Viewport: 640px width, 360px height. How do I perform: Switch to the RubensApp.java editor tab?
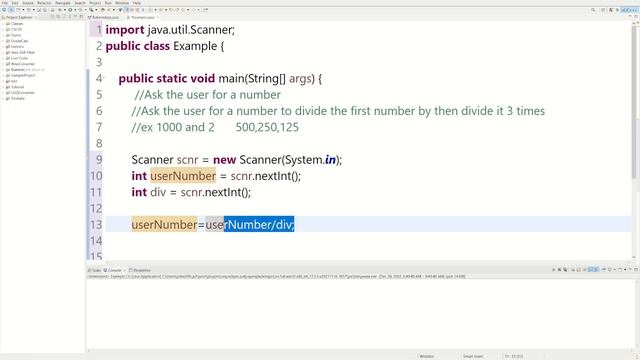(104, 18)
